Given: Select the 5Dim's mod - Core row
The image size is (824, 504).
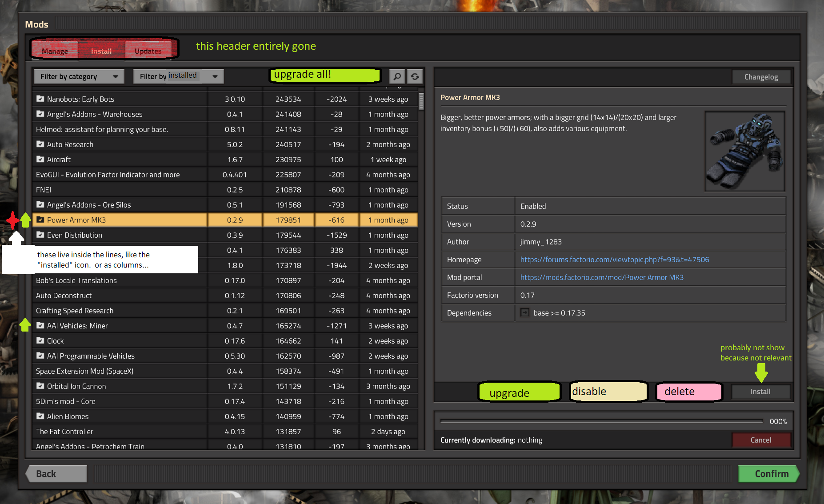Looking at the screenshot, I should [x=225, y=401].
